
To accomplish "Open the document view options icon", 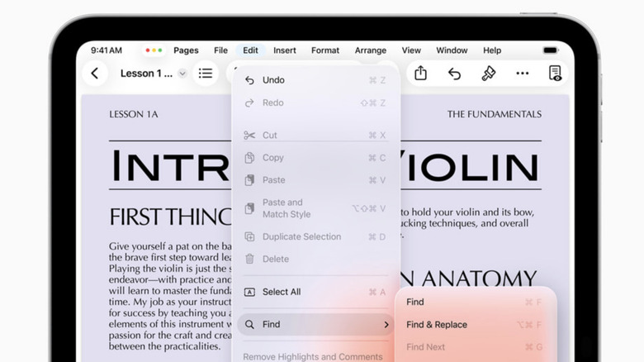I will pos(555,74).
